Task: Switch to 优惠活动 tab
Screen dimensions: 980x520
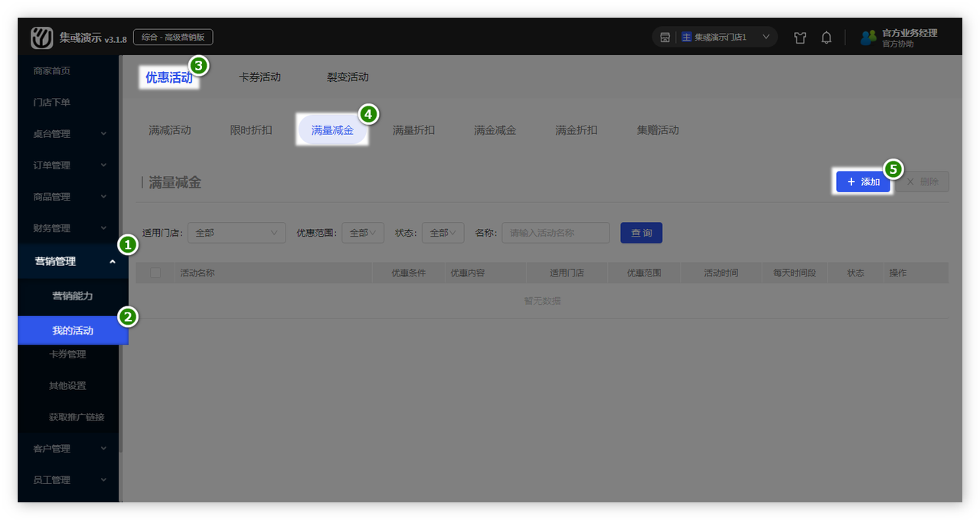Action: click(169, 77)
